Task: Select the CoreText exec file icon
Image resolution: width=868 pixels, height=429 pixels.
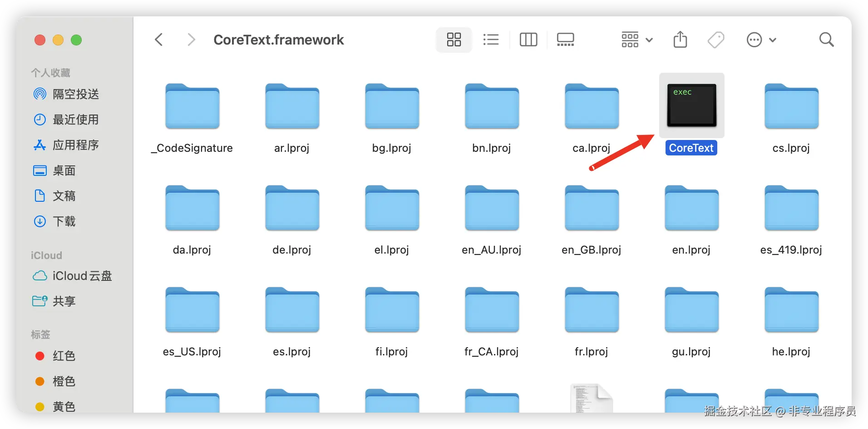Action: [691, 105]
